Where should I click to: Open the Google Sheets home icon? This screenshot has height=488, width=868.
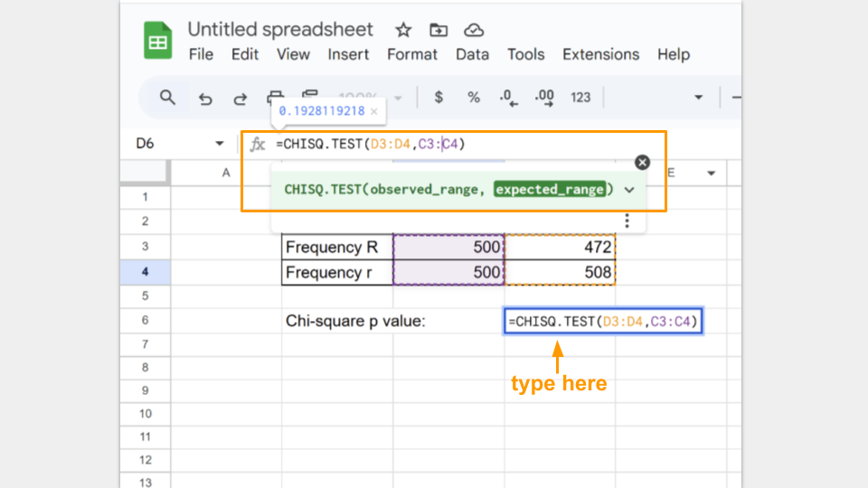(157, 41)
